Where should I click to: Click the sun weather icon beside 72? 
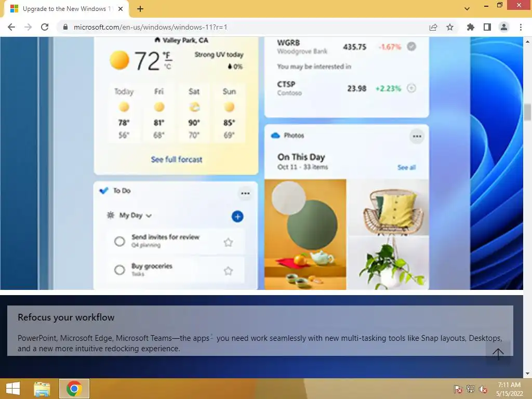(119, 60)
